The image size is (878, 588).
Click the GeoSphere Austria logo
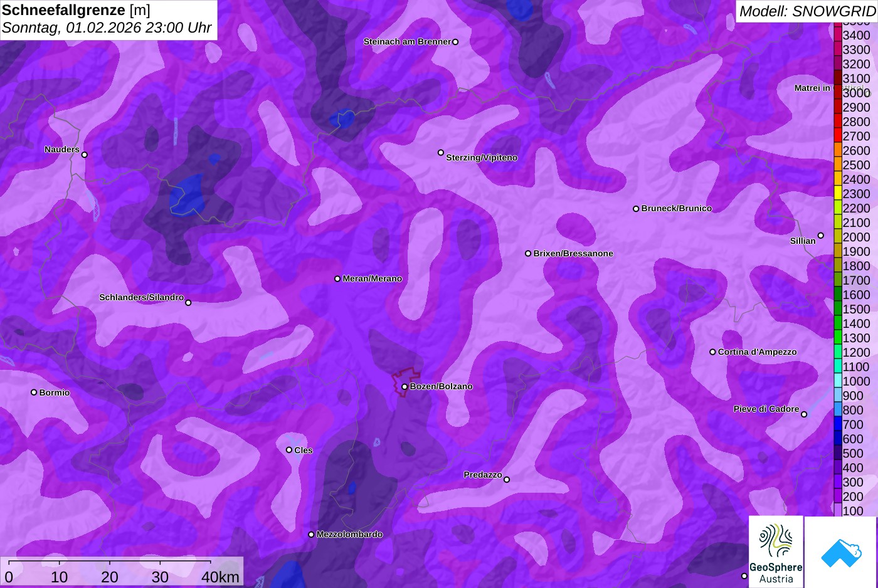tap(776, 552)
